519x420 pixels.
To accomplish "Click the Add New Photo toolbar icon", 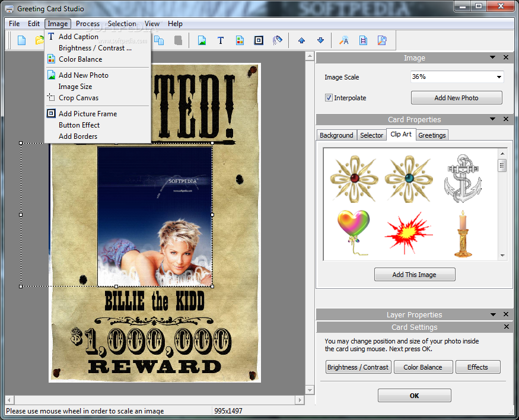I will pos(202,40).
